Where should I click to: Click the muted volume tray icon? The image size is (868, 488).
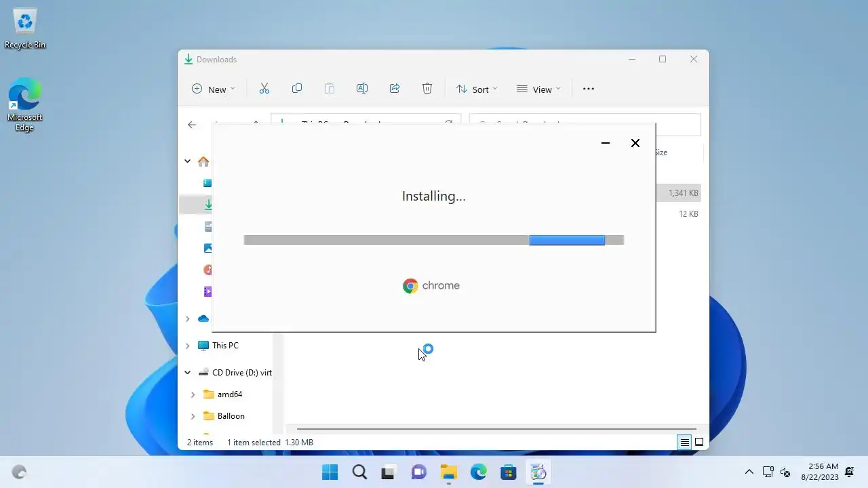tap(785, 472)
